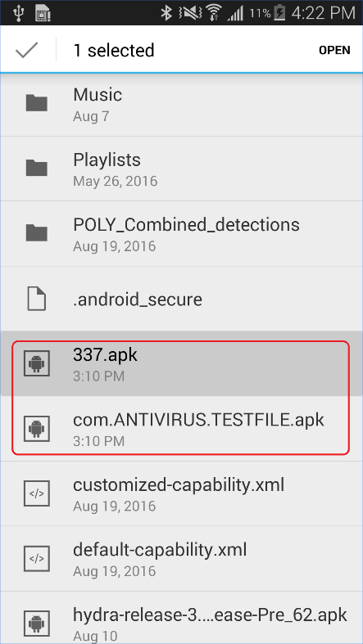Image resolution: width=363 pixels, height=644 pixels.
Task: Tap the OPEN button
Action: [x=334, y=50]
